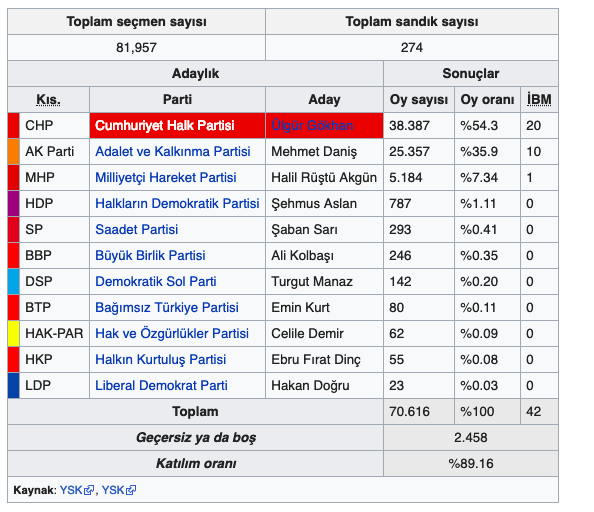Viewport: 594px width, 512px height.
Task: Click the %35.9 vote share cell
Action: point(487,151)
